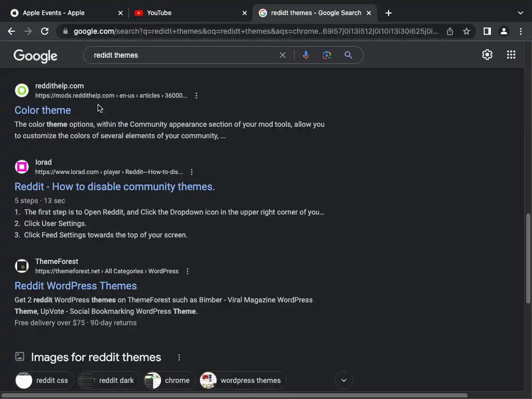Screen dimensions: 532x399
Task: Click the magnifier search icon
Action: 348,55
